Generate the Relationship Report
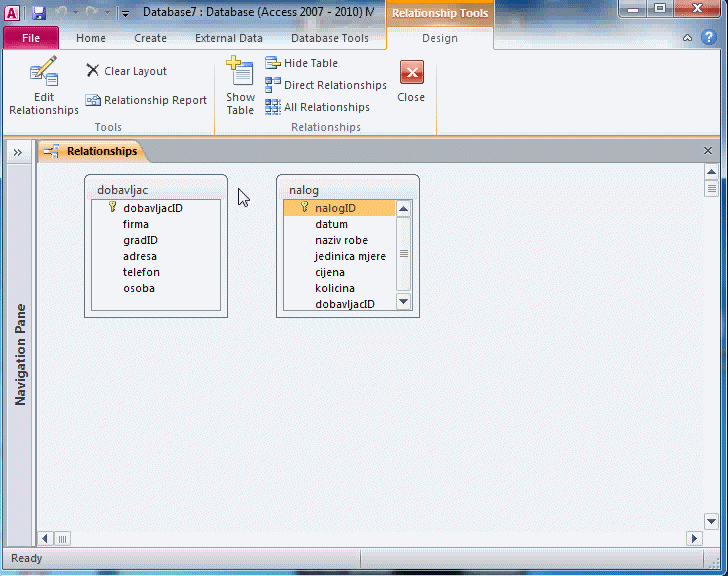This screenshot has width=728, height=576. click(146, 100)
